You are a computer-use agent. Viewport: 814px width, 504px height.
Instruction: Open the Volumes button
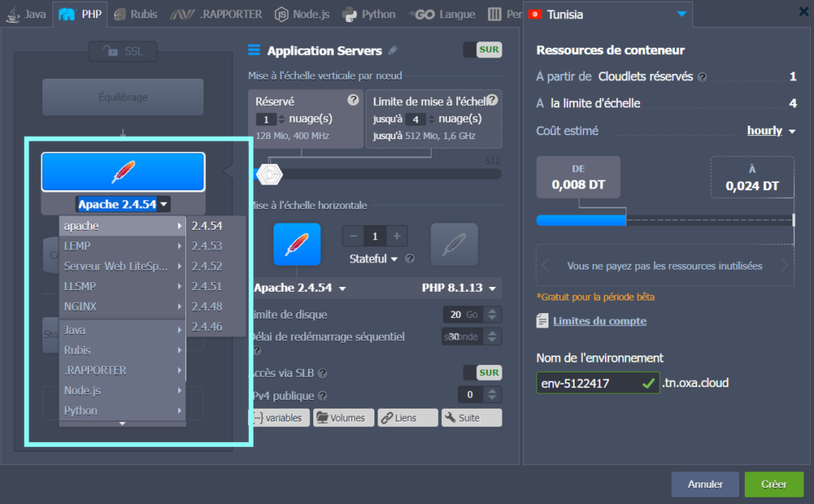tap(343, 418)
